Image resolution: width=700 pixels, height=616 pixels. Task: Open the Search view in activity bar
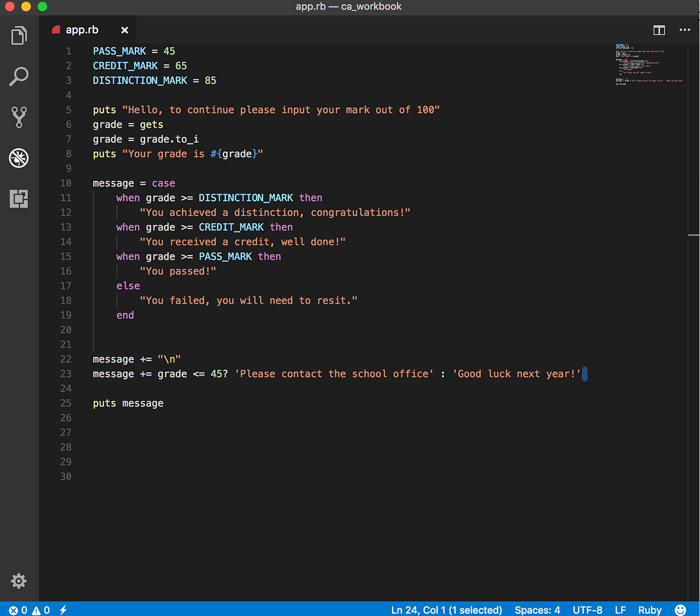pyautogui.click(x=19, y=76)
